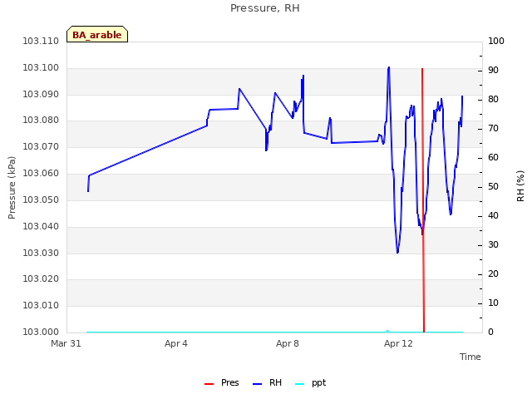Toggle the ppt legend entry
Image resolution: width=532 pixels, height=399 pixels.
[310, 382]
